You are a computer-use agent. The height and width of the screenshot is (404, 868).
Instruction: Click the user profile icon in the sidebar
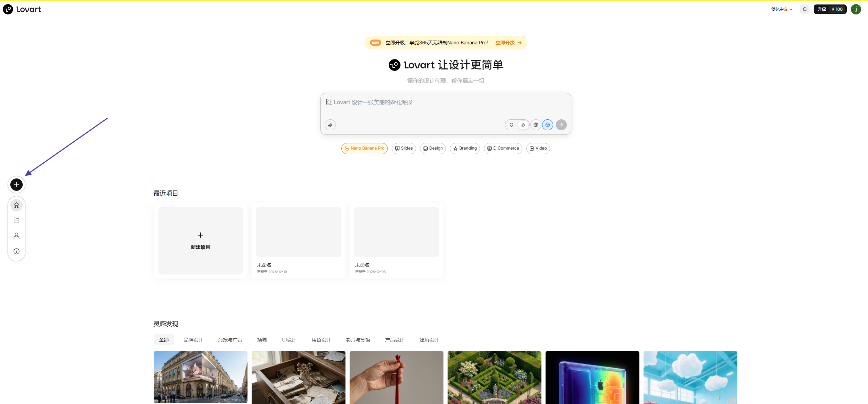[x=16, y=236]
